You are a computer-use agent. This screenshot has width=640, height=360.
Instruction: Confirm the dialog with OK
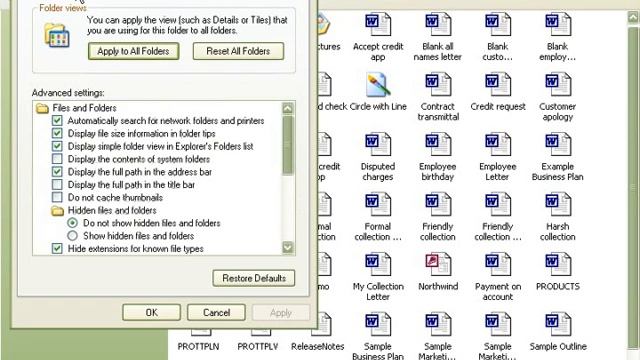pos(151,313)
